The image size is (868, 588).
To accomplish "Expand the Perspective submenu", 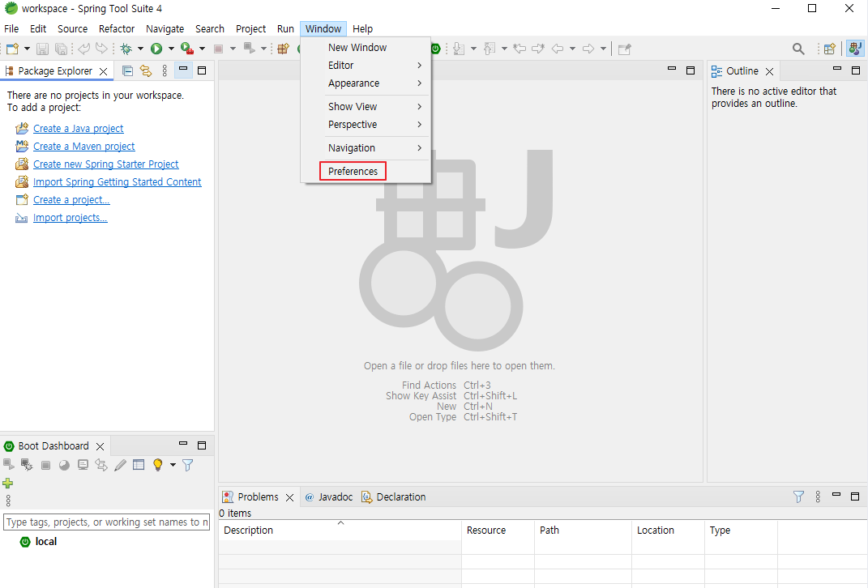I will 366,125.
